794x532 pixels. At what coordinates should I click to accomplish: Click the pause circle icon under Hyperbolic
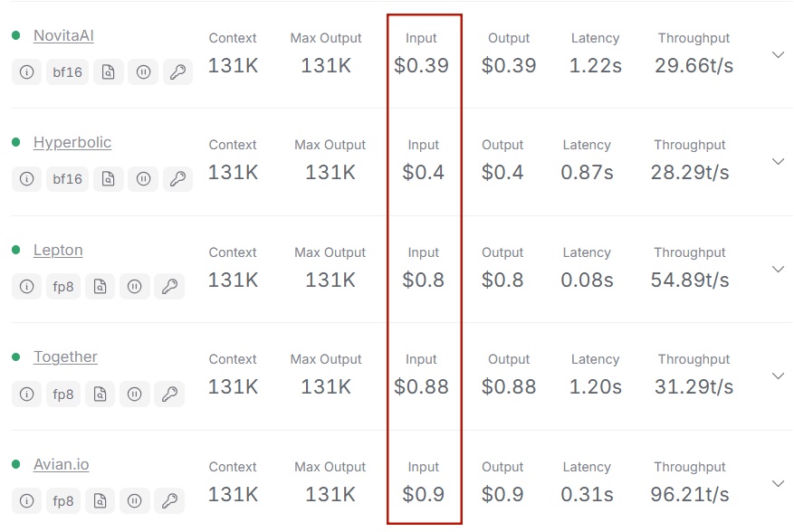click(143, 178)
